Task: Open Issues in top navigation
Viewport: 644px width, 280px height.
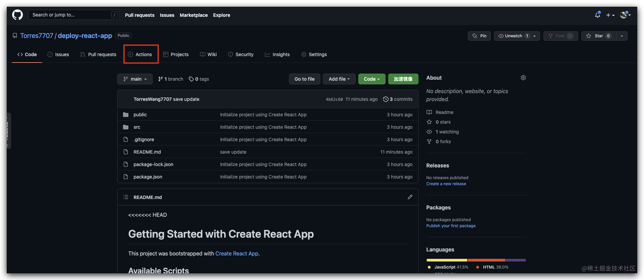Action: point(167,15)
